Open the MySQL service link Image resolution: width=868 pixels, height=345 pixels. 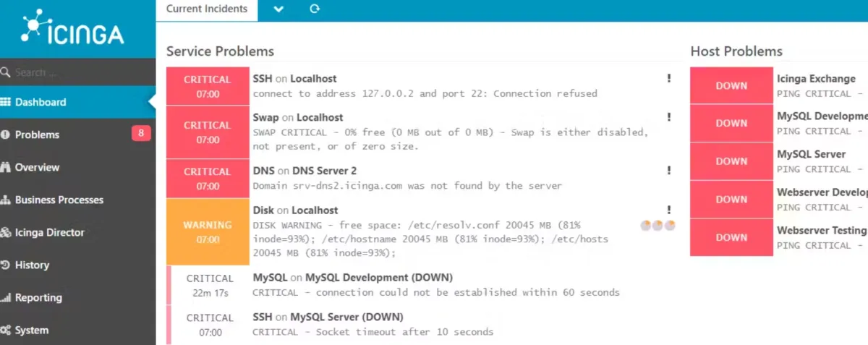[270, 278]
